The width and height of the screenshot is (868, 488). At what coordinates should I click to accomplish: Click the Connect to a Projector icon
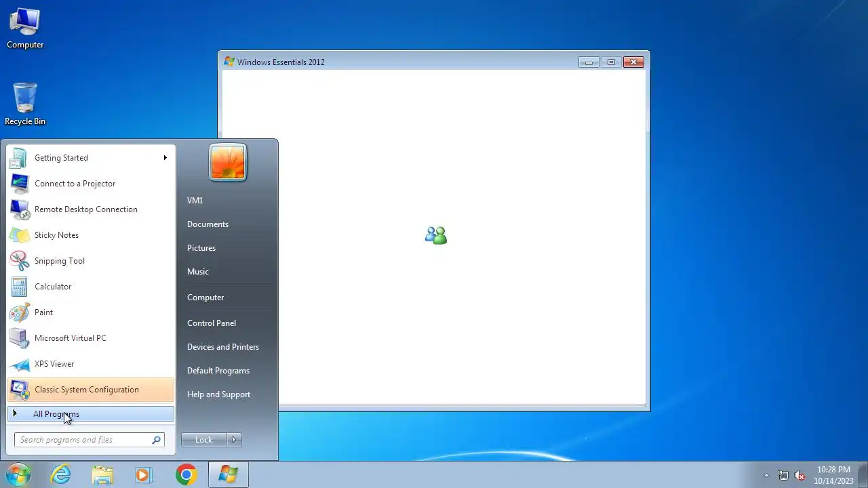19,184
